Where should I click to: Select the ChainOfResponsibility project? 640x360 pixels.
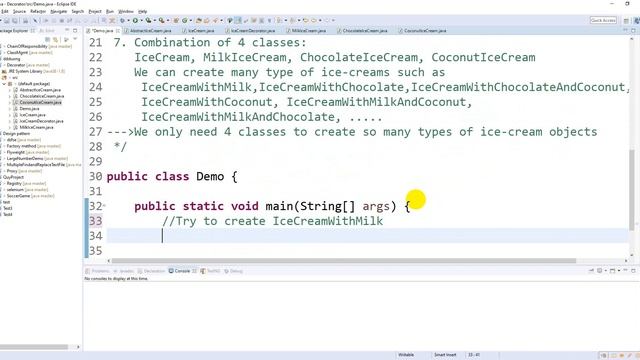39,46
